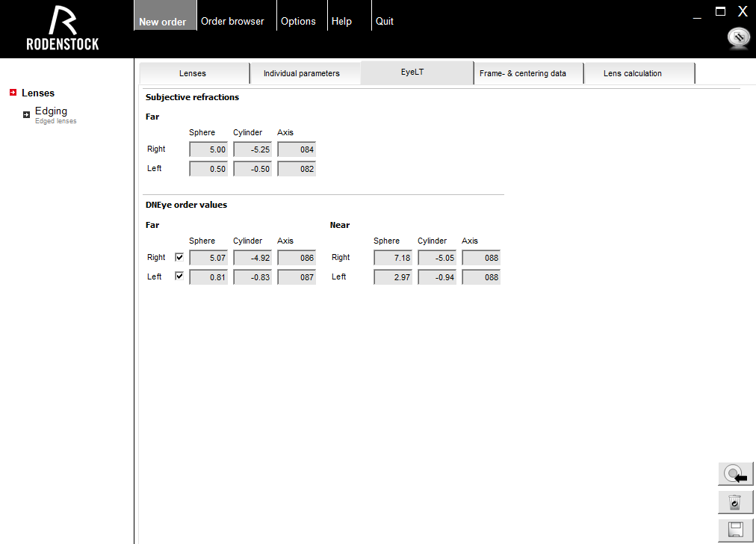This screenshot has height=544, width=756.
Task: Click the Rodenstock logo
Action: coord(63,28)
